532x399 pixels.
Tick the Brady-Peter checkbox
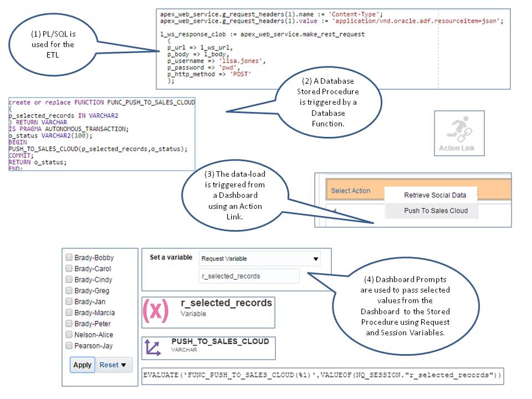69,324
